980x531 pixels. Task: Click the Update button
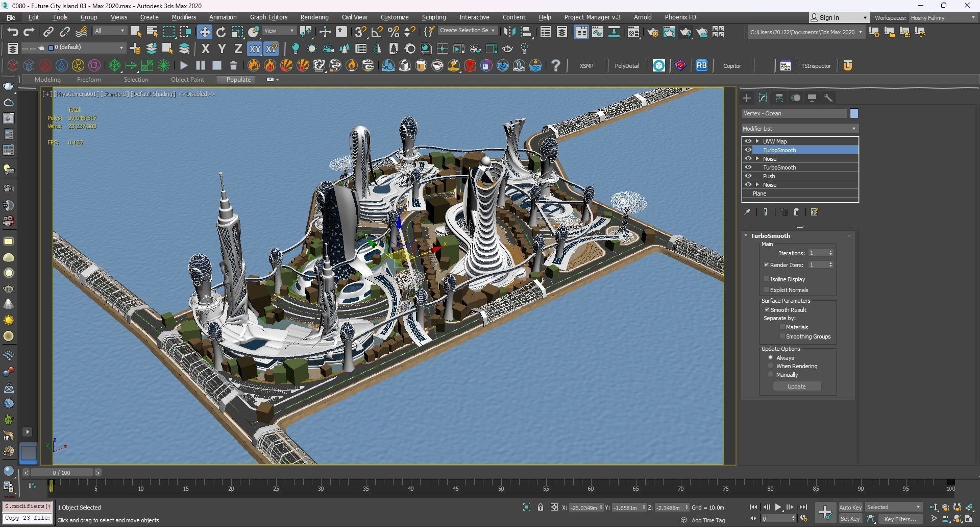[x=796, y=387]
